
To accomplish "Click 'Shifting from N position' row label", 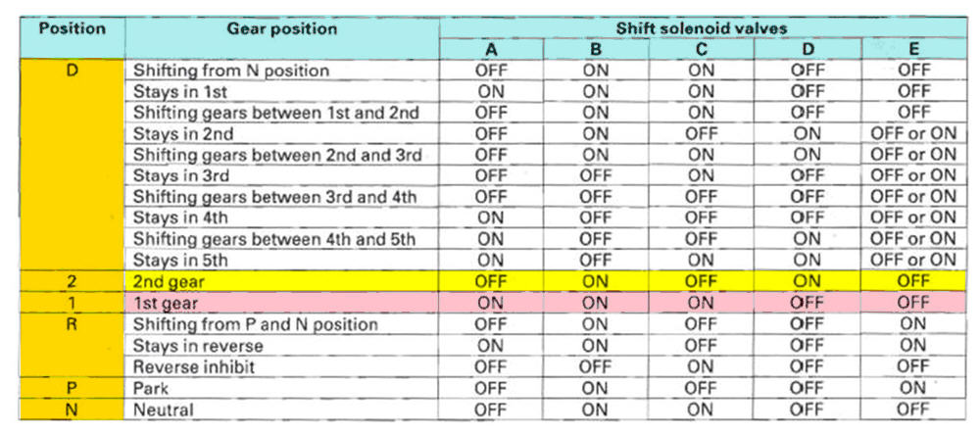I will 231,71.
